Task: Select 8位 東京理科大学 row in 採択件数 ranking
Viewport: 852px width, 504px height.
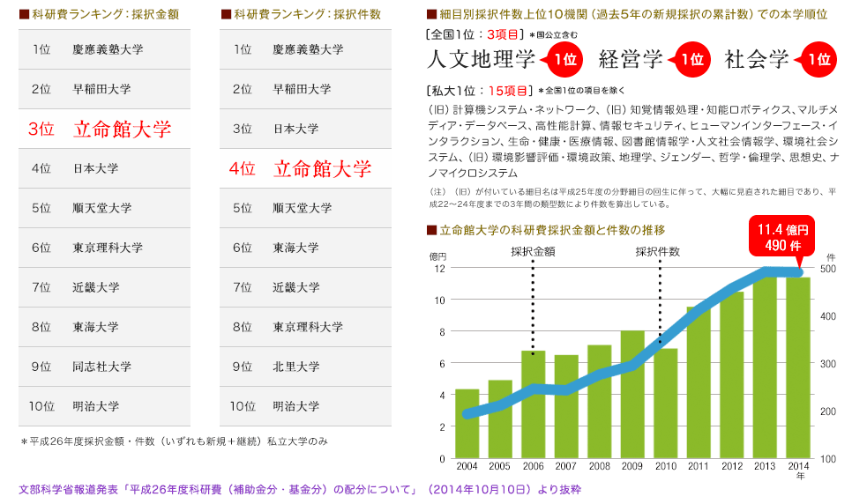Action: [x=305, y=327]
